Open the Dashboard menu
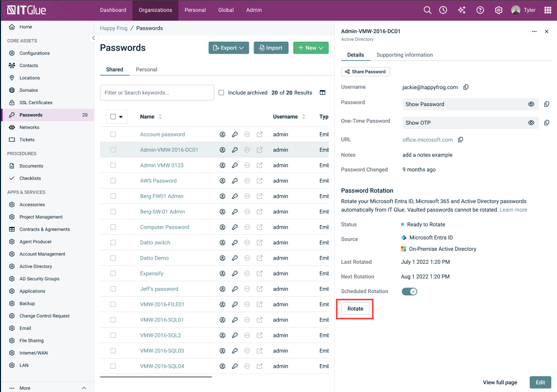The width and height of the screenshot is (557, 392). (113, 10)
